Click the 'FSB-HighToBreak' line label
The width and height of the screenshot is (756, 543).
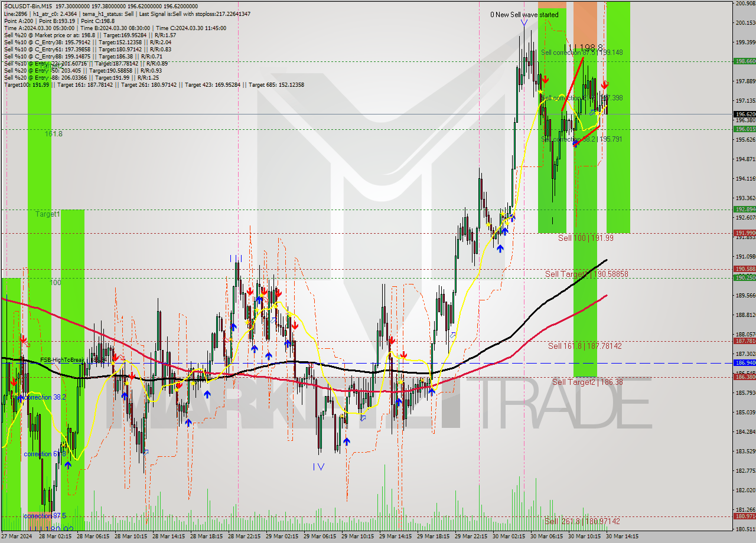click(63, 360)
